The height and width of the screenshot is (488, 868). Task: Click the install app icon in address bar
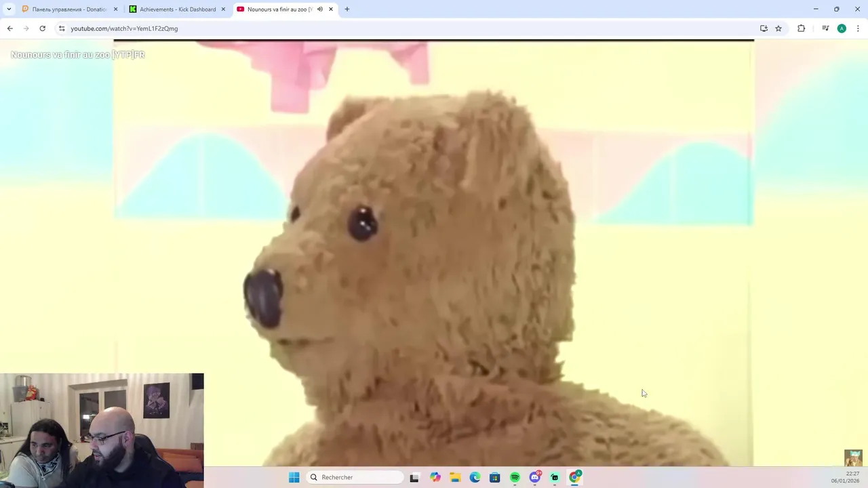(x=764, y=28)
